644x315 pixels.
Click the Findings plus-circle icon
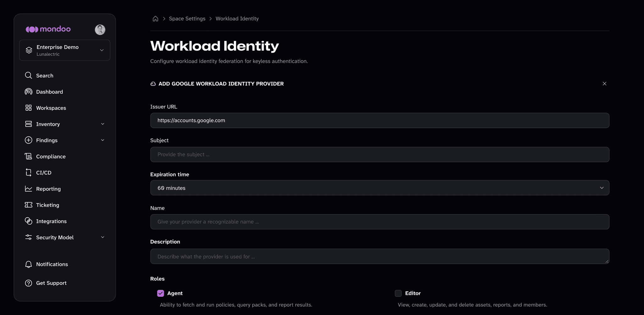click(x=28, y=140)
